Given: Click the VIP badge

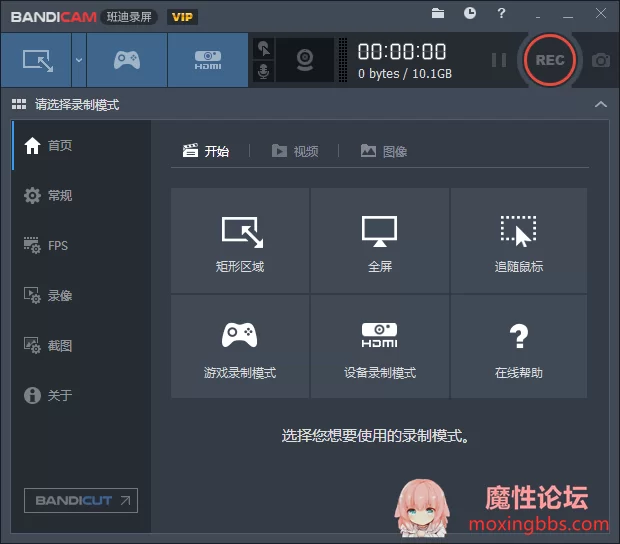Looking at the screenshot, I should (182, 17).
